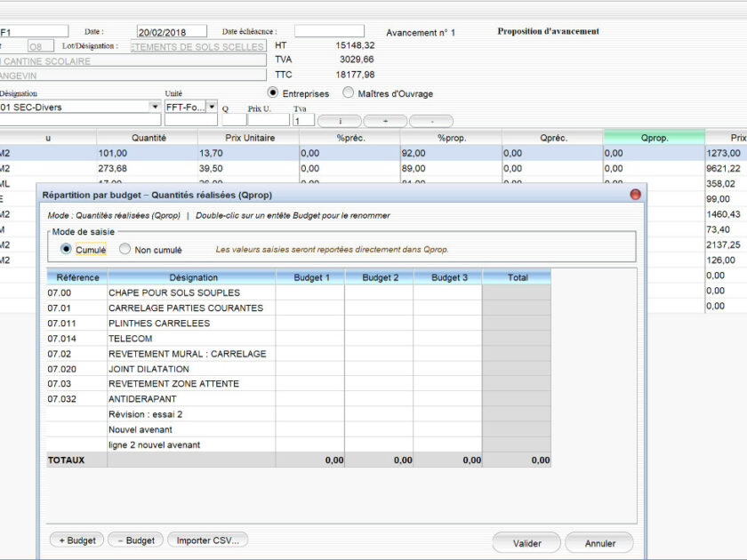Click the Total column header
This screenshot has height=560, width=747.
point(517,277)
